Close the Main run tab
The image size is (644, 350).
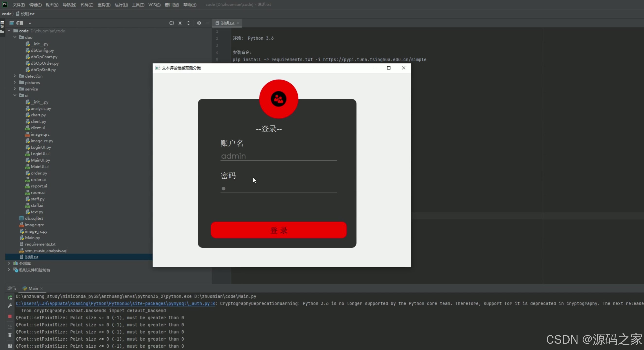tap(42, 288)
